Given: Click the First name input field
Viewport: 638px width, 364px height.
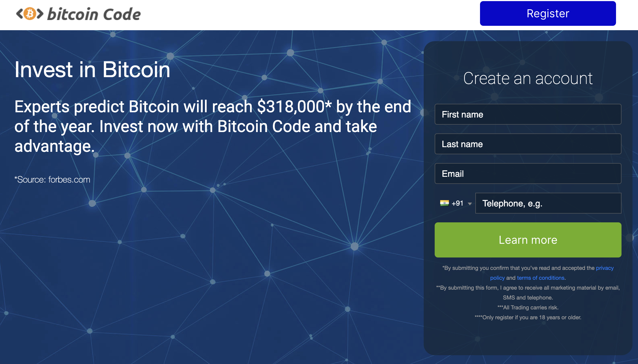Looking at the screenshot, I should (528, 114).
